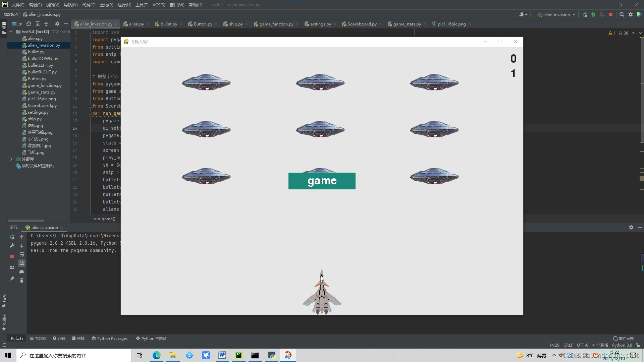Open the Python Packages tool window
The image size is (644, 362).
[110, 339]
